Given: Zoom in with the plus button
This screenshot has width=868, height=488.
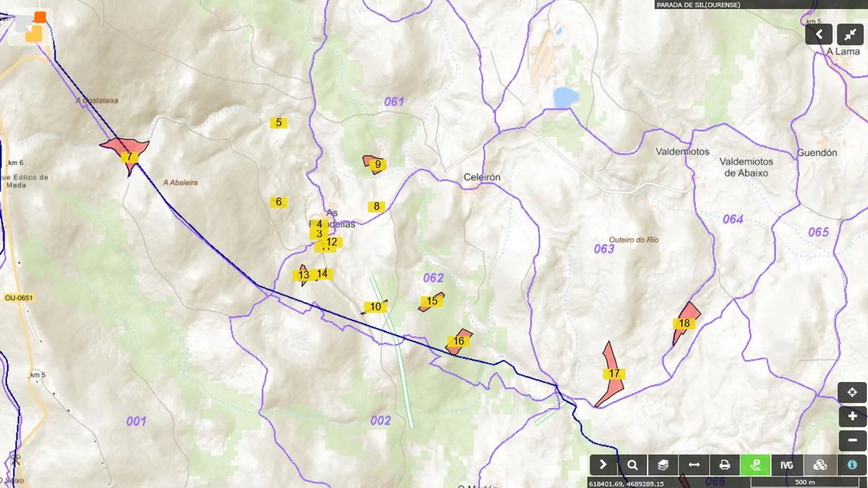Looking at the screenshot, I should pos(852,416).
